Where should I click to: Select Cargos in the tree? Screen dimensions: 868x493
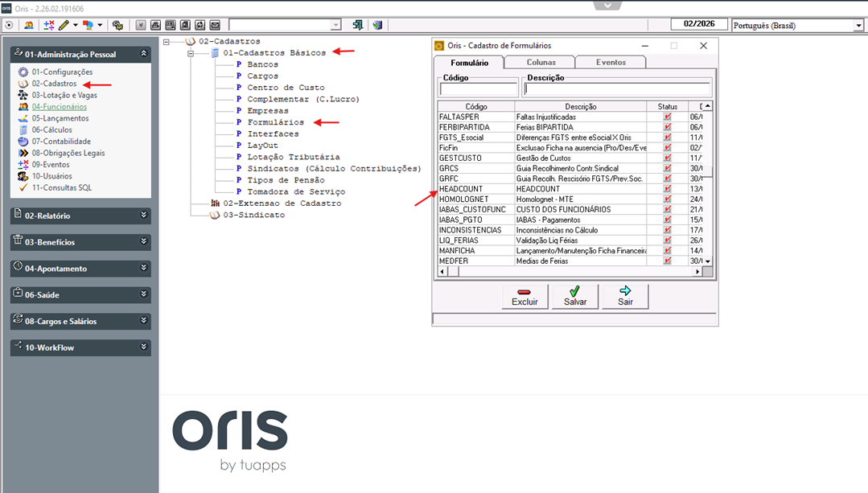(x=262, y=76)
